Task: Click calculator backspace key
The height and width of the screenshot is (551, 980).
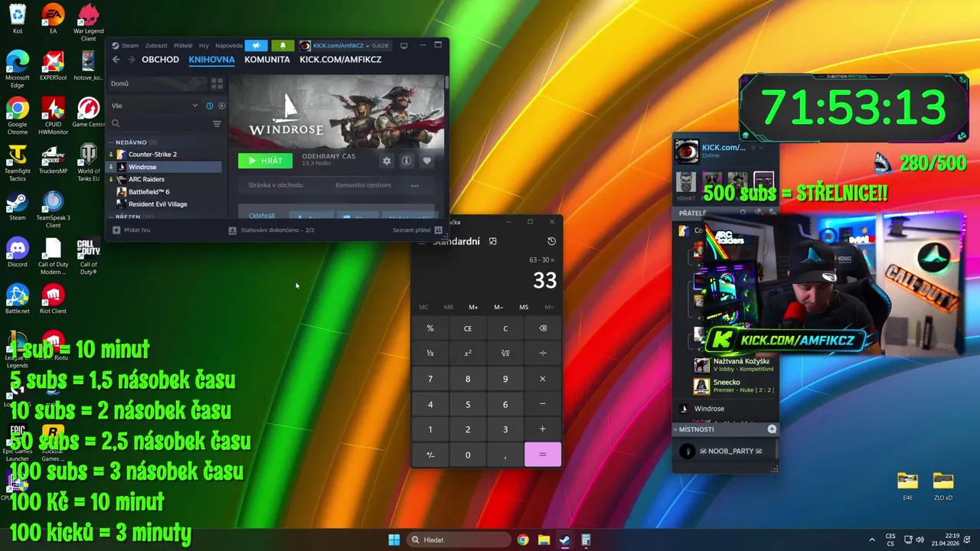Action: coord(543,328)
